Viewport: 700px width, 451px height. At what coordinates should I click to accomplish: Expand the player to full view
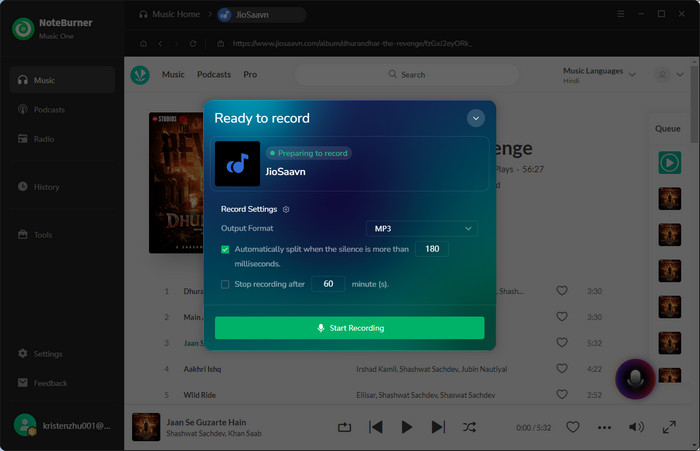[669, 427]
